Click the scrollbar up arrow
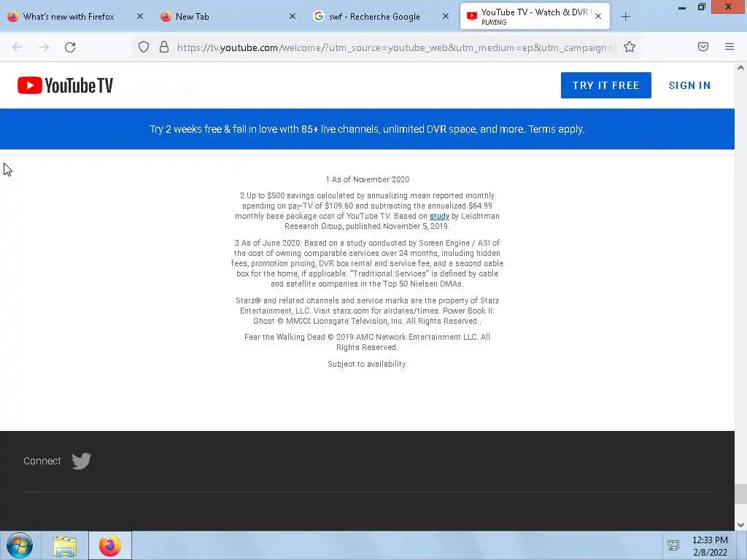The height and width of the screenshot is (560, 747). (741, 68)
